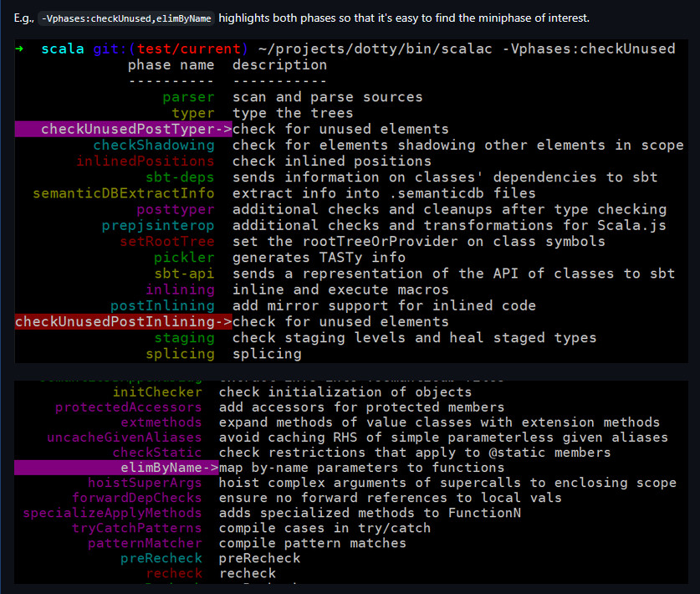Image resolution: width=700 pixels, height=594 pixels.
Task: Click the "scala" directory name in prompt
Action: (x=63, y=49)
